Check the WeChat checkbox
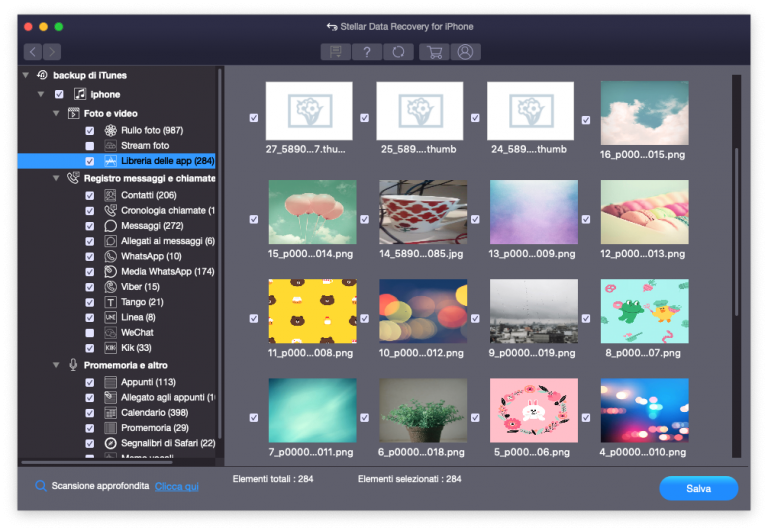Screen dimensions: 768x531 90,333
